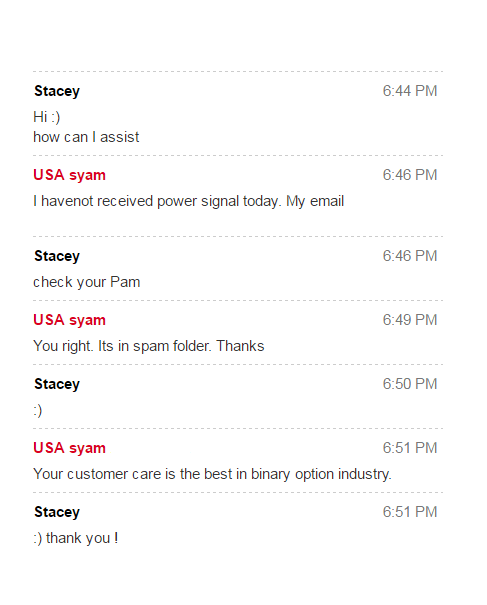This screenshot has height=605, width=487.
Task: Click the last Stacey sender name
Action: [57, 513]
